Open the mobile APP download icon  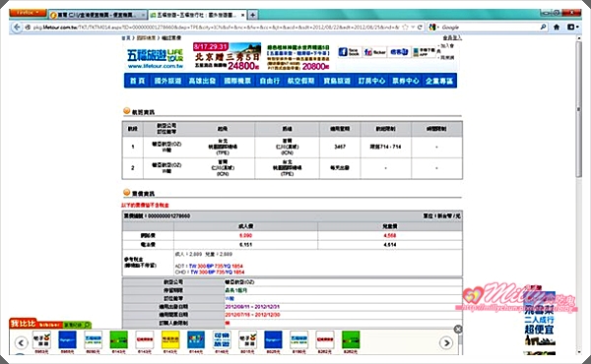(x=424, y=52)
